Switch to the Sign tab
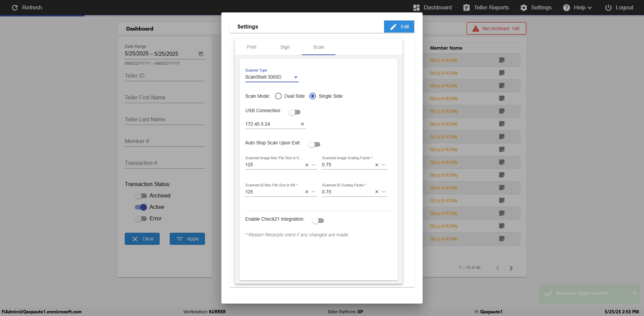Screen dimensions: 644x316 pyautogui.click(x=285, y=47)
